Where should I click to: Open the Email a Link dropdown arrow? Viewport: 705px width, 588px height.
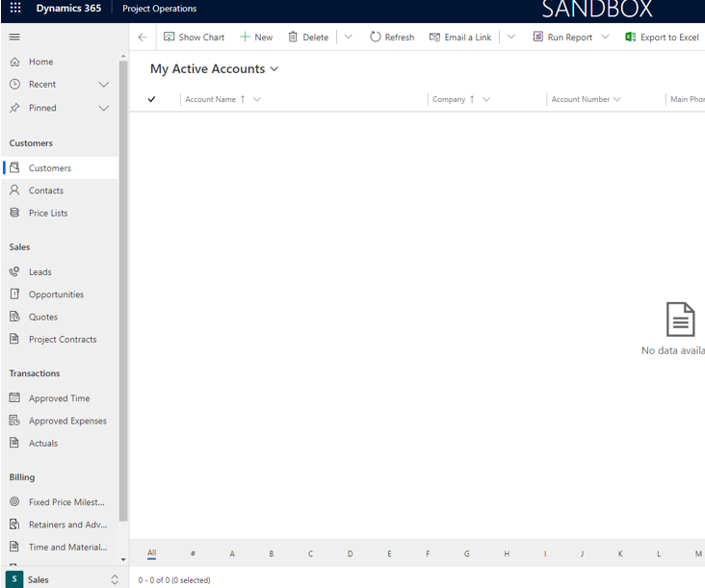[x=510, y=37]
